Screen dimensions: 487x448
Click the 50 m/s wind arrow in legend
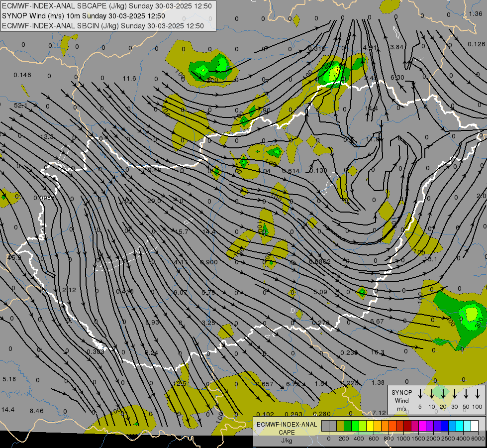pyautogui.click(x=466, y=394)
